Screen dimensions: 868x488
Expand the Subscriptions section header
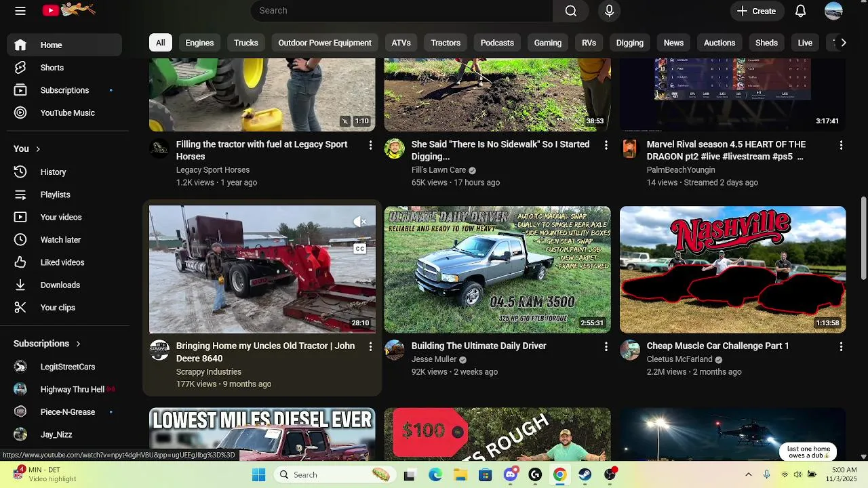[47, 344]
